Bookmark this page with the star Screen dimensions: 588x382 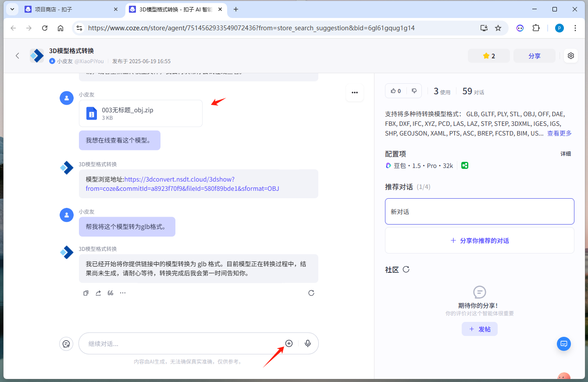pyautogui.click(x=498, y=28)
